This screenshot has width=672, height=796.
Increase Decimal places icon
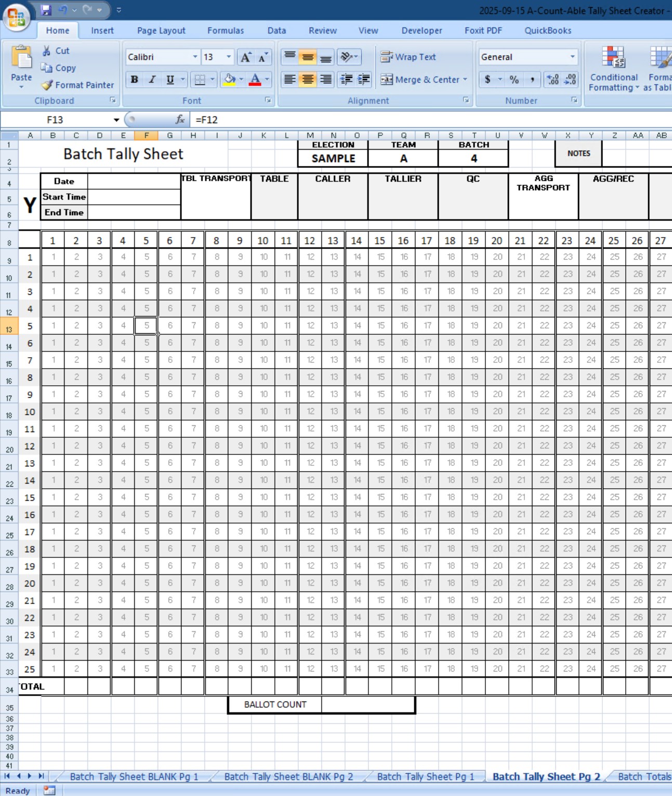552,80
